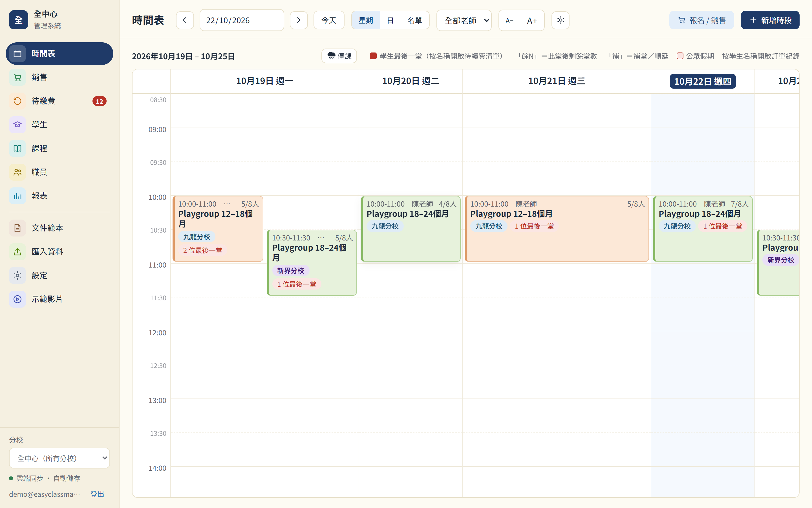Image resolution: width=812 pixels, height=508 pixels.
Task: Go to previous week with left arrow
Action: 185,20
